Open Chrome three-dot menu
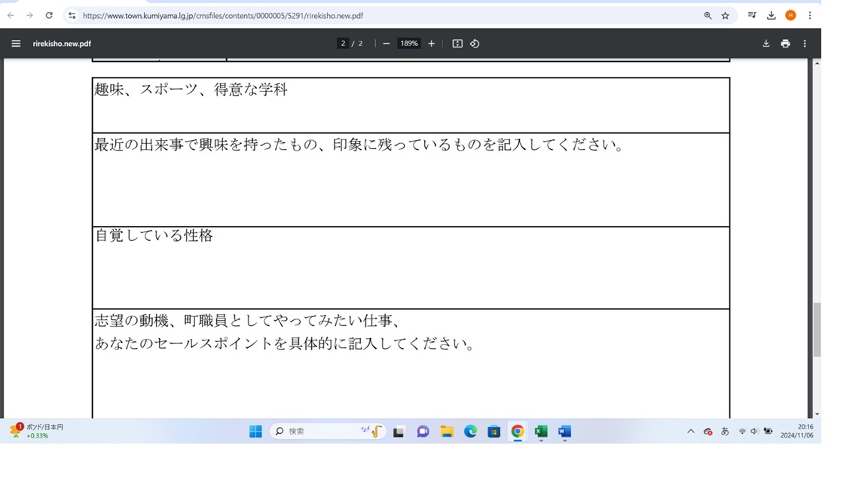Viewport: 868px width, 488px height. pos(810,15)
